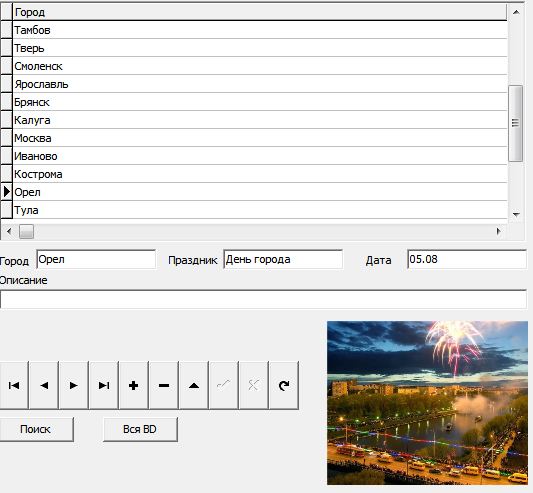The width and height of the screenshot is (533, 493).
Task: Go to next record arrow
Action: tap(74, 385)
